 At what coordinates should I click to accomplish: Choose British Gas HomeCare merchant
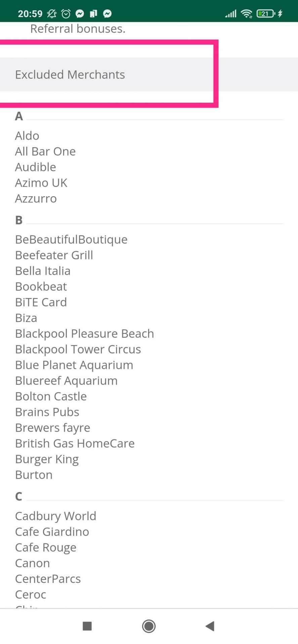click(75, 443)
